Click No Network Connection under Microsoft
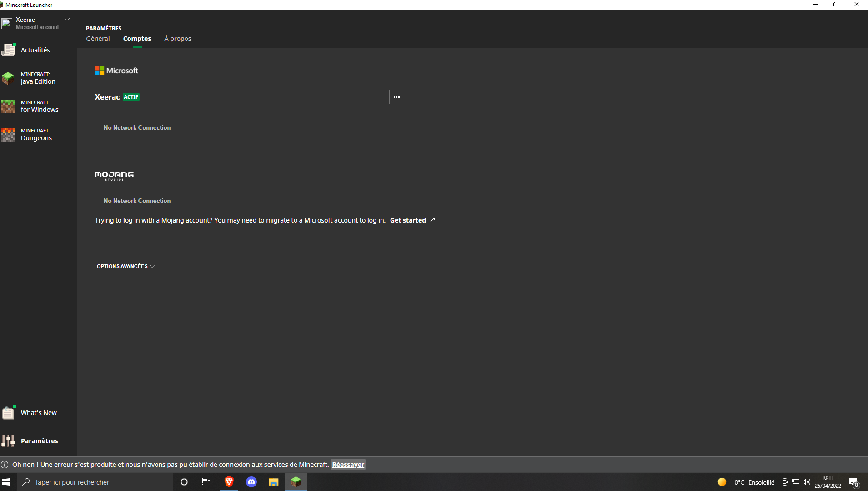The height and width of the screenshot is (491, 868). (137, 128)
